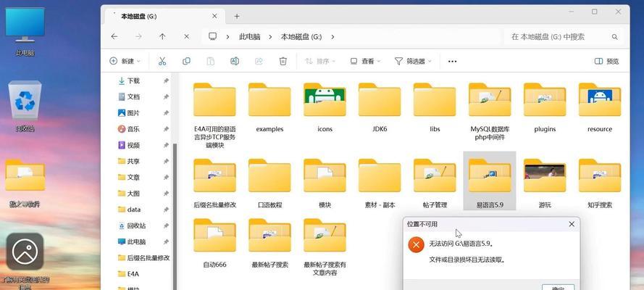Click the search box for 本地磁盘 (G:)
Image resolution: width=644 pixels, height=290 pixels.
click(563, 36)
